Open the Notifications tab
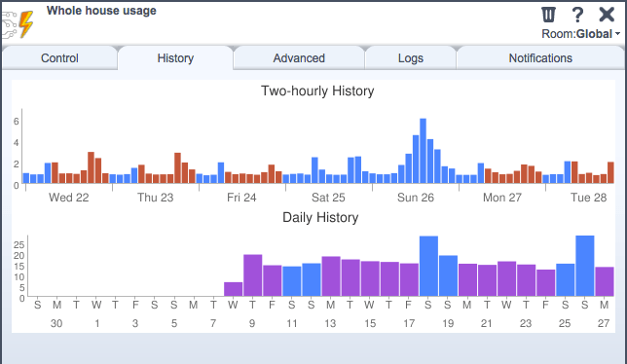Viewport: 627px width, 364px height. 540,58
